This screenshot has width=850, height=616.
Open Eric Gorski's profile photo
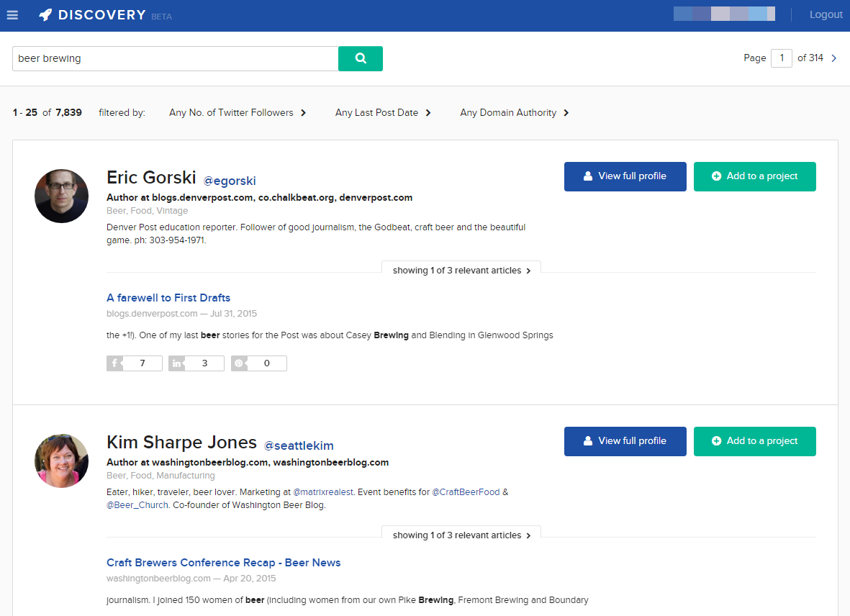point(61,196)
